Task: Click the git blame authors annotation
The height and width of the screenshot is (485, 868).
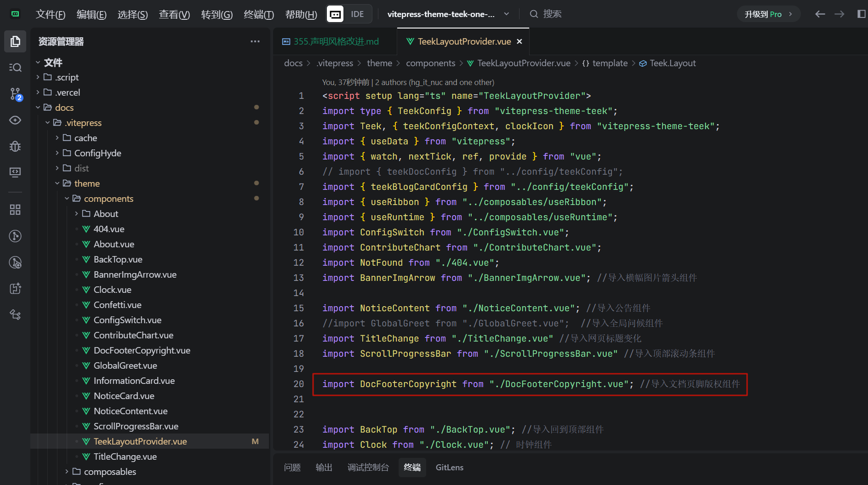Action: coord(408,82)
